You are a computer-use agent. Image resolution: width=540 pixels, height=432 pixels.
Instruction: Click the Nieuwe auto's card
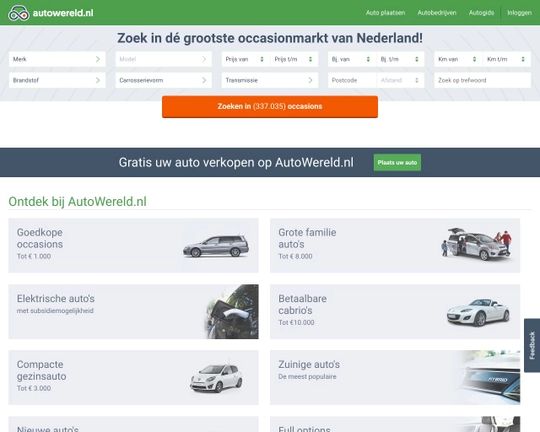coord(133,424)
